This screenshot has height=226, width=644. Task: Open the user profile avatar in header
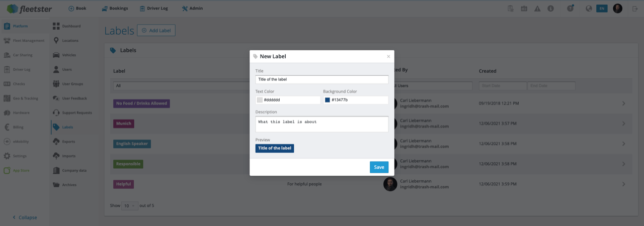point(617,9)
